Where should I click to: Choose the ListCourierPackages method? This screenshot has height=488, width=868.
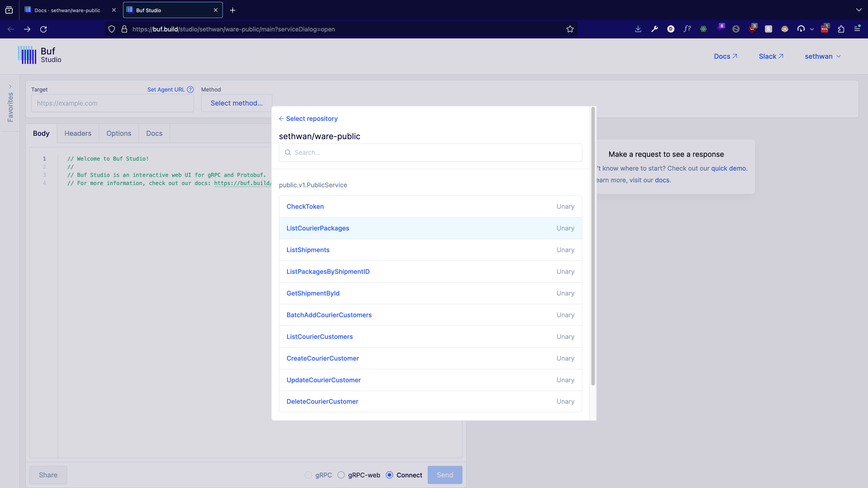pos(430,228)
